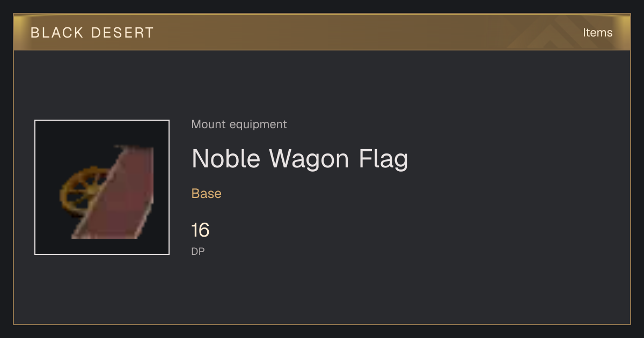Click the word Flag in item title
The height and width of the screenshot is (338, 644).
tap(383, 159)
